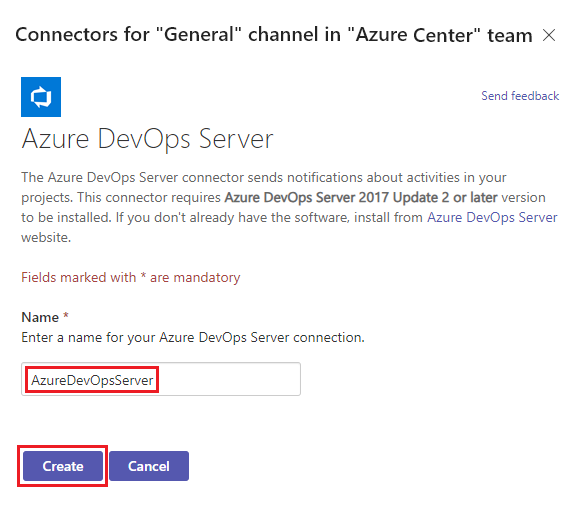This screenshot has width=581, height=518.
Task: Click the Create button
Action: [x=63, y=466]
